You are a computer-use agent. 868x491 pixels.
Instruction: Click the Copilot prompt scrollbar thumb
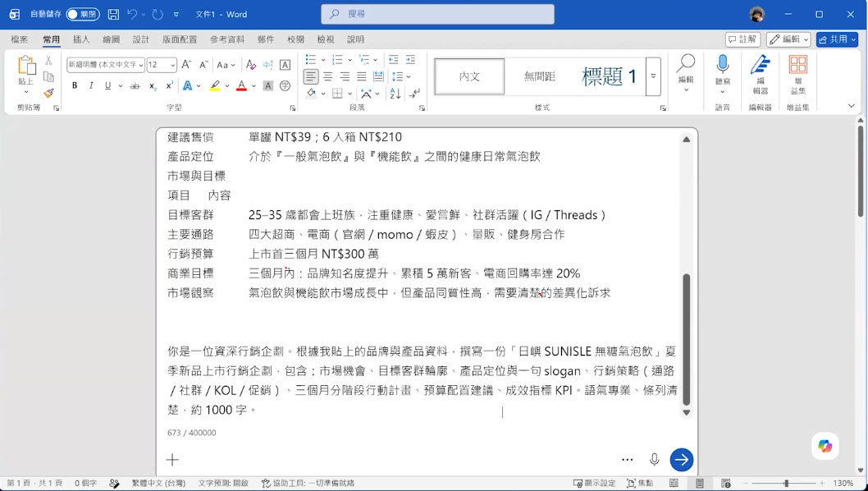point(687,339)
